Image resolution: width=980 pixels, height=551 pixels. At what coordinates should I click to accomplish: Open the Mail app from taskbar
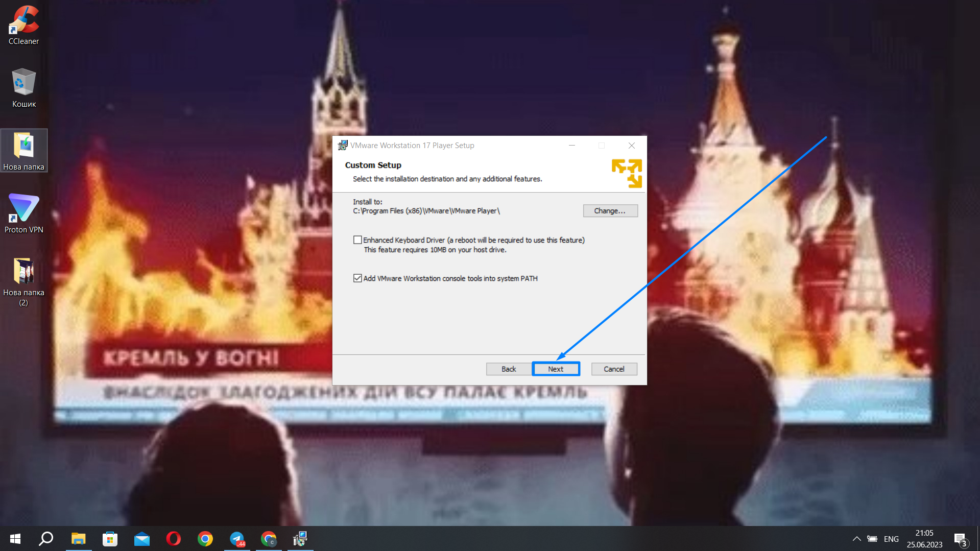point(142,539)
